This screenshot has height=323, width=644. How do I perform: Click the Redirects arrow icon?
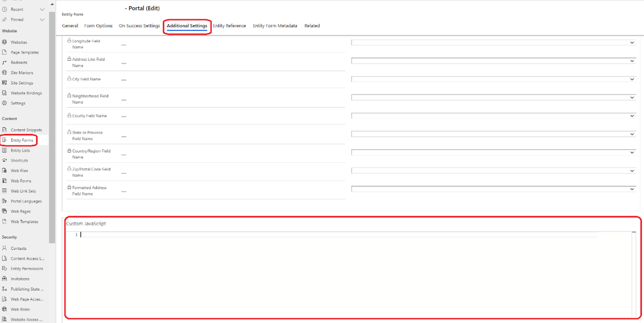click(5, 63)
